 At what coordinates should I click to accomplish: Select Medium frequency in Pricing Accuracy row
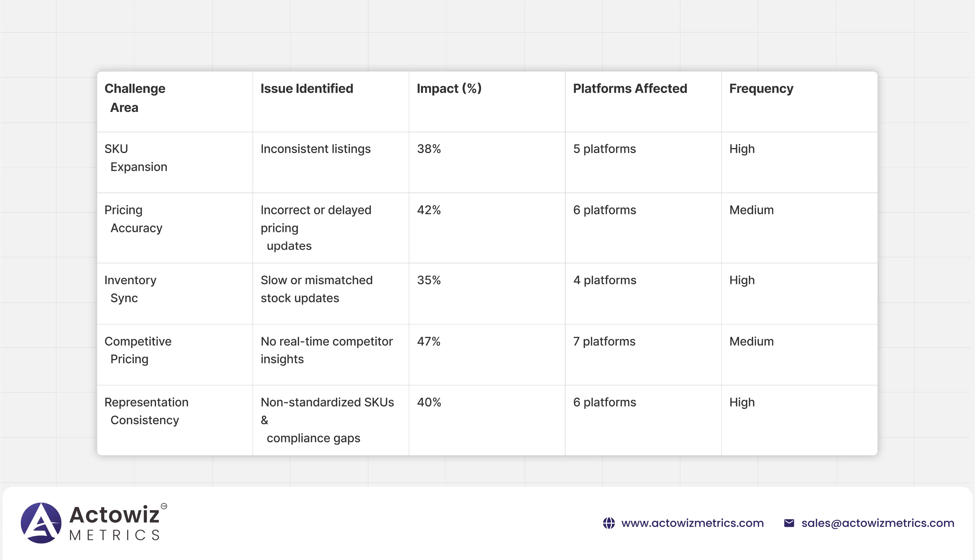click(x=751, y=210)
